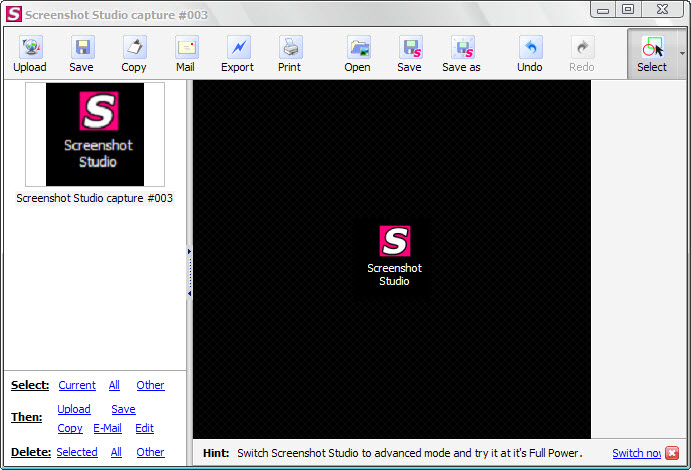
Task: Click the captured image on the canvas
Action: [x=392, y=259]
